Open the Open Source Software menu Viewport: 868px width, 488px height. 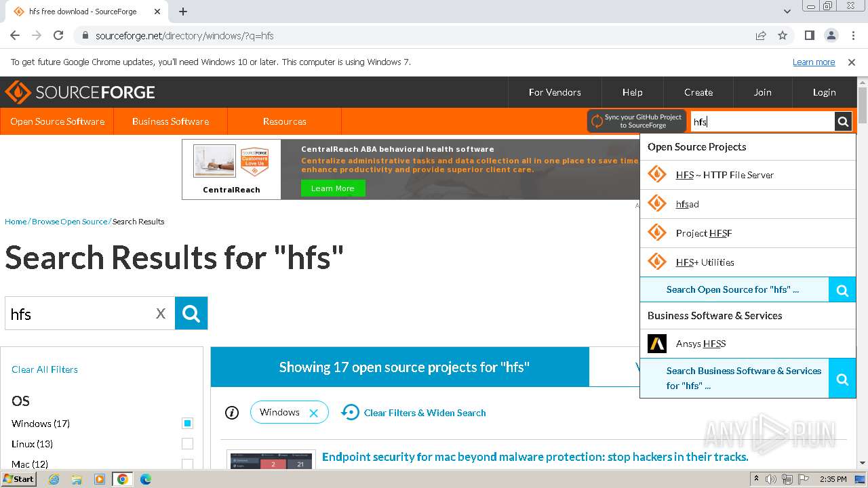point(57,121)
